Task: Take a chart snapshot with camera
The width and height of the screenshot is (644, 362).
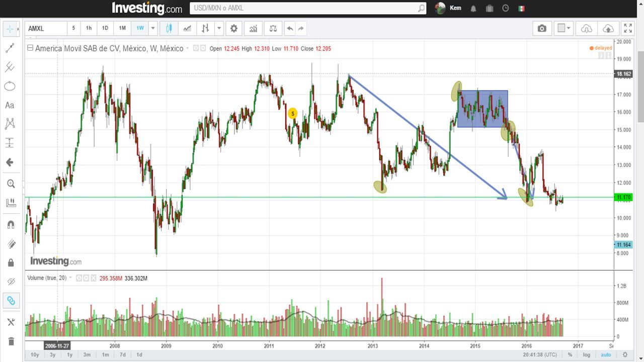Action: [x=542, y=29]
